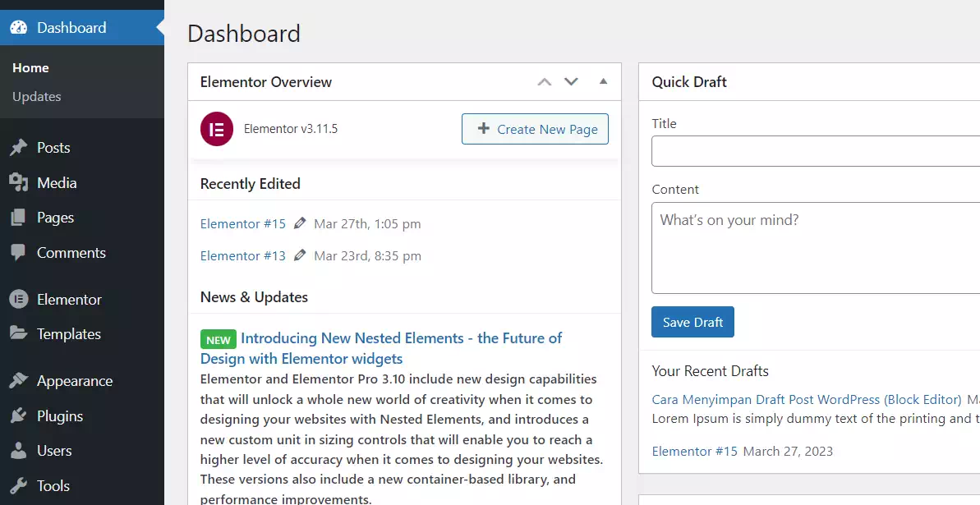Click the Dashboard gauge icon in sidebar
The width and height of the screenshot is (980, 505).
[19, 27]
